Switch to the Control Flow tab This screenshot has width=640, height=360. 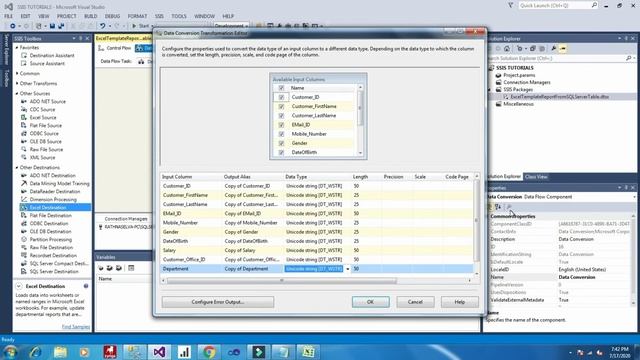pyautogui.click(x=115, y=48)
